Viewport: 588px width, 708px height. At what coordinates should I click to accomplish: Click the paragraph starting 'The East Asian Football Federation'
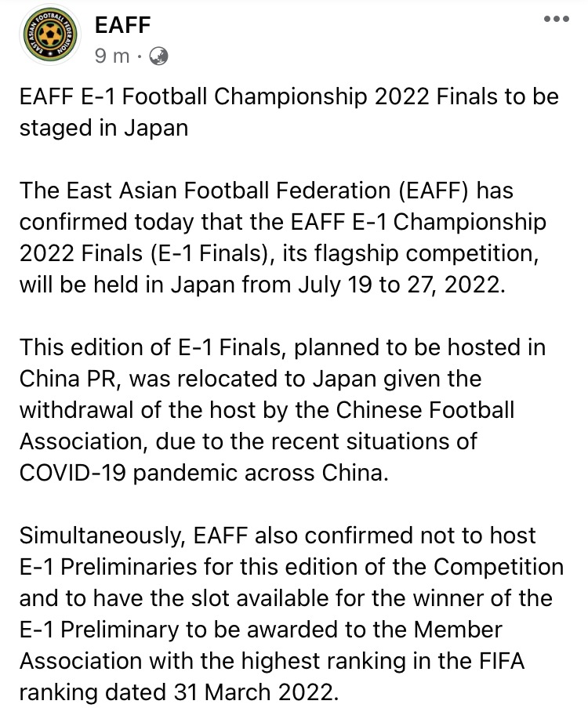283,238
